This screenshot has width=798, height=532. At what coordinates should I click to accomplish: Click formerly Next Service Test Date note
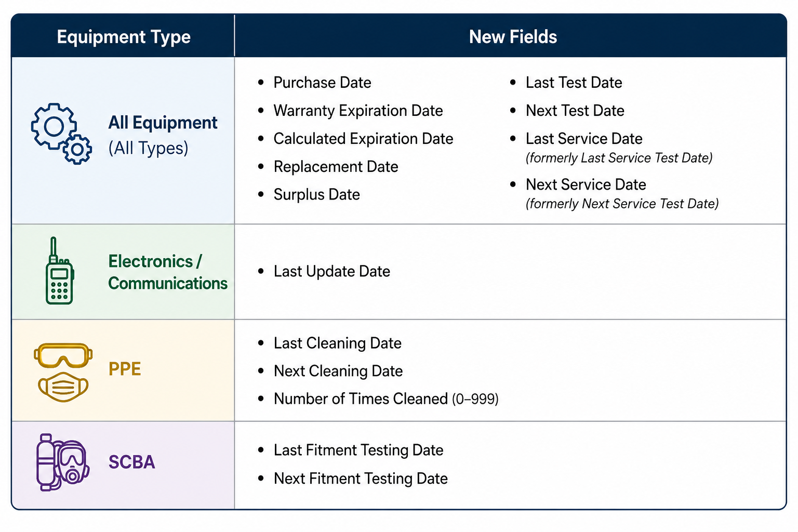point(622,204)
